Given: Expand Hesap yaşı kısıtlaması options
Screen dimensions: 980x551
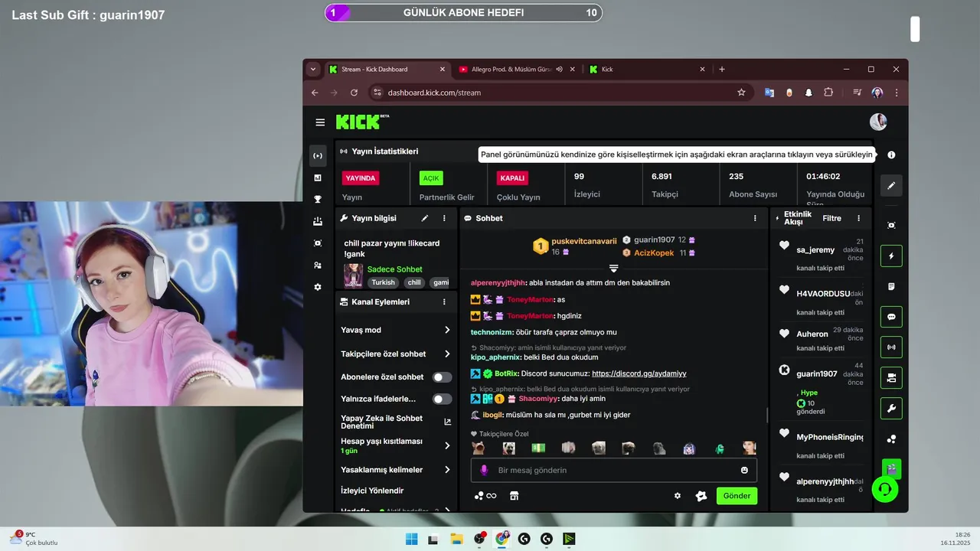Looking at the screenshot, I should [x=447, y=445].
